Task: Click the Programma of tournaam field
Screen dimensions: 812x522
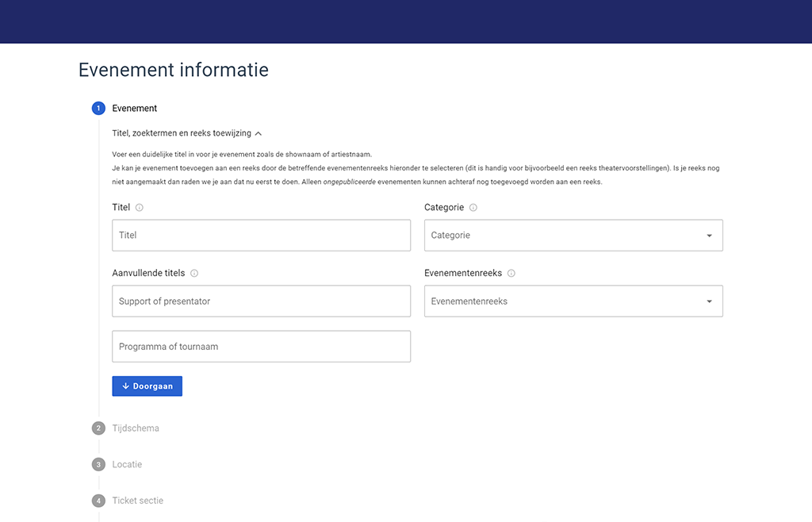Action: 261,347
